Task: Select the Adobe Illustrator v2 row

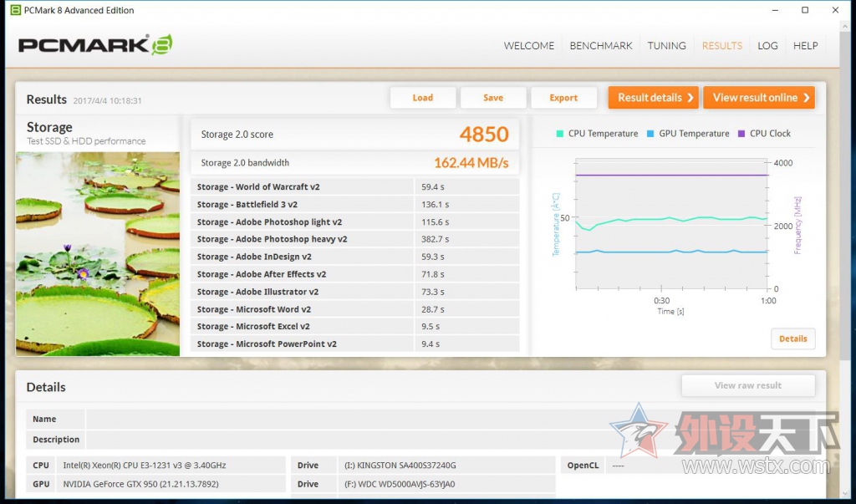Action: [x=354, y=292]
